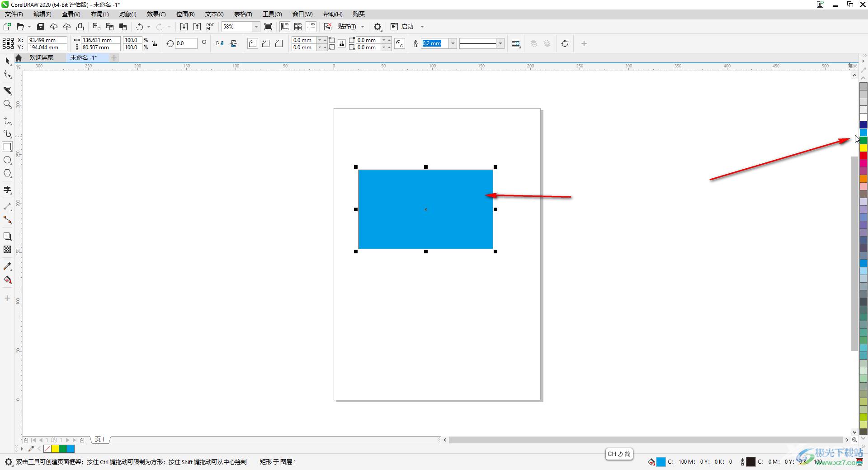Select Scalloped corner option

[266, 43]
